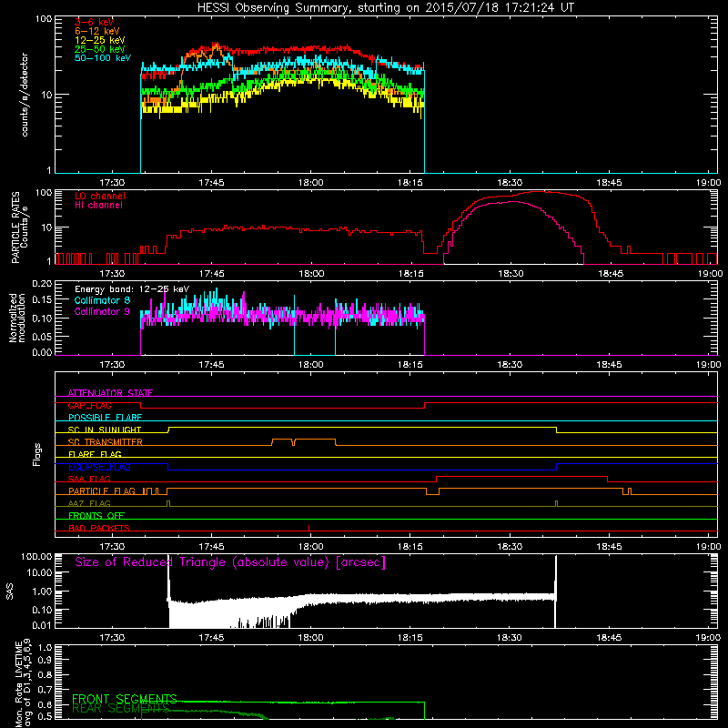This screenshot has height=728, width=728.
Task: Click the SAS axis title
Action: tap(10, 592)
